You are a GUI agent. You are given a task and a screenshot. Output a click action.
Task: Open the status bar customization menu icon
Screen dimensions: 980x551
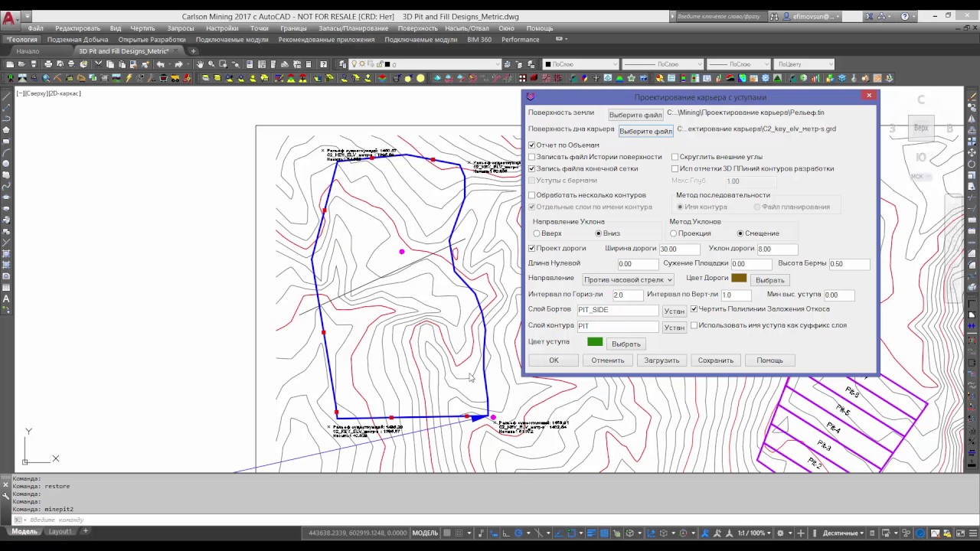pos(972,533)
